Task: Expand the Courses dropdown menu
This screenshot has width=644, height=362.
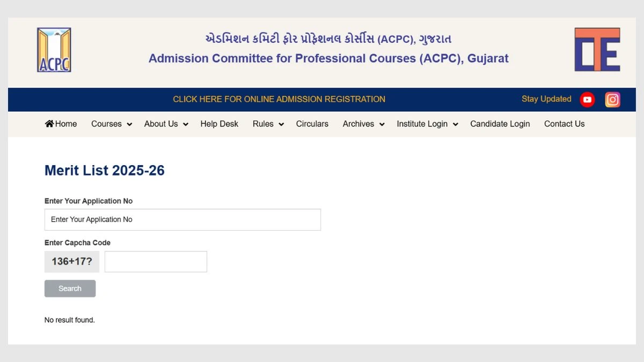Action: tap(112, 124)
